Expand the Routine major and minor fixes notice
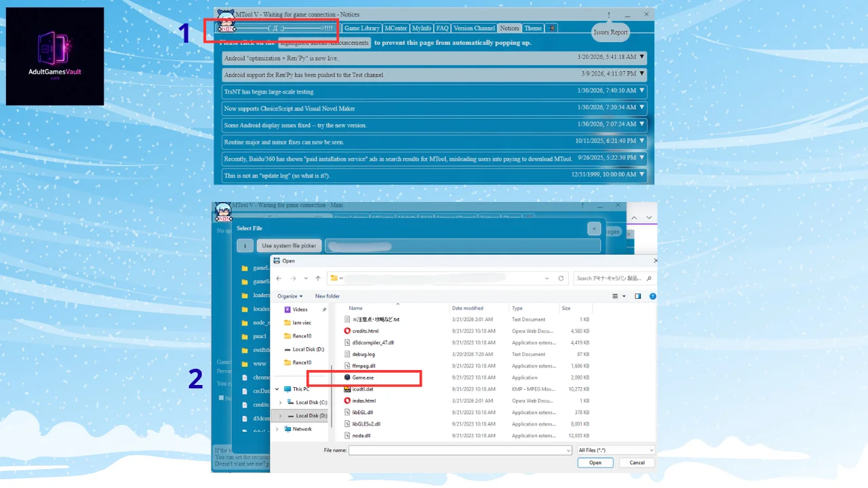The image size is (868, 488). (434, 142)
